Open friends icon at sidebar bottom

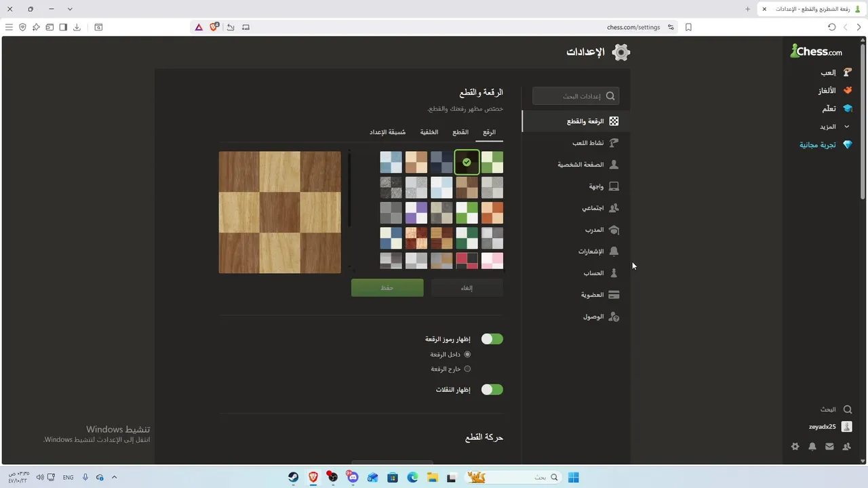pyautogui.click(x=846, y=447)
